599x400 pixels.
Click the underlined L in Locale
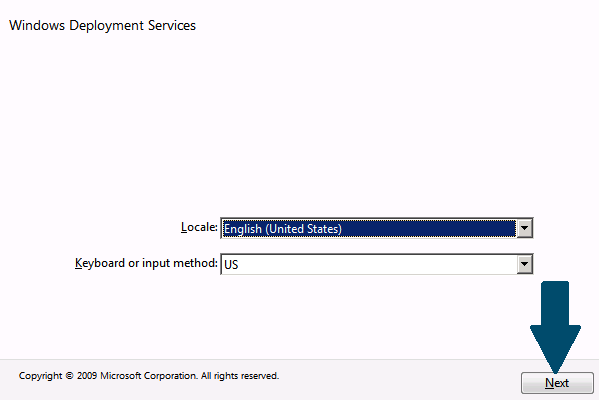click(184, 227)
